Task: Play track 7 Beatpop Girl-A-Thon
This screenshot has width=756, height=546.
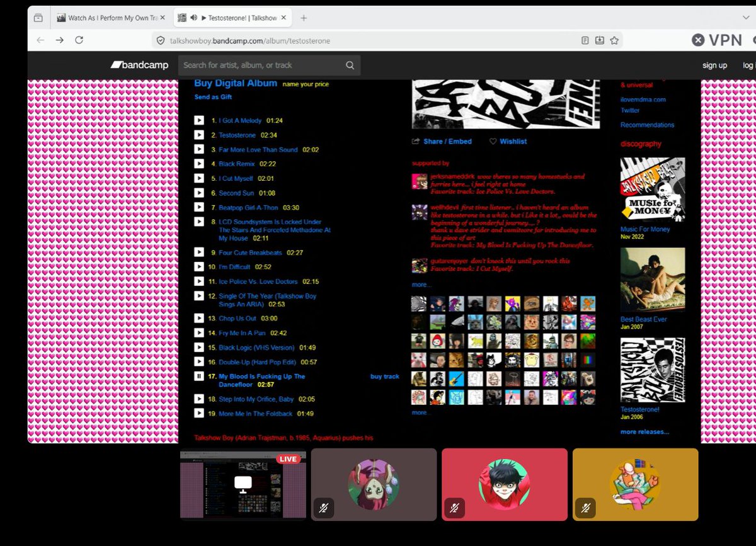Action: (199, 207)
